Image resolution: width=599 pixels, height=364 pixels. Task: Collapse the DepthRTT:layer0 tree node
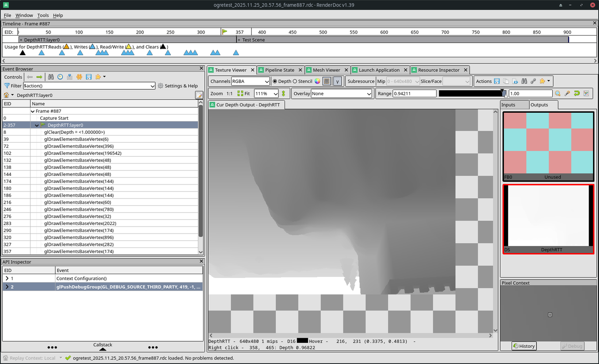[37, 125]
